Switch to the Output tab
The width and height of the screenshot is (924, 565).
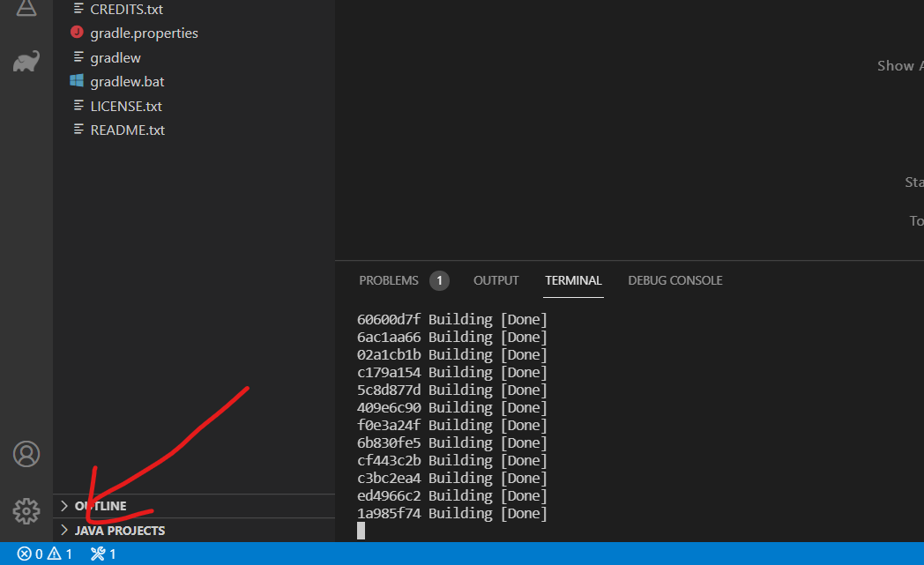click(496, 281)
